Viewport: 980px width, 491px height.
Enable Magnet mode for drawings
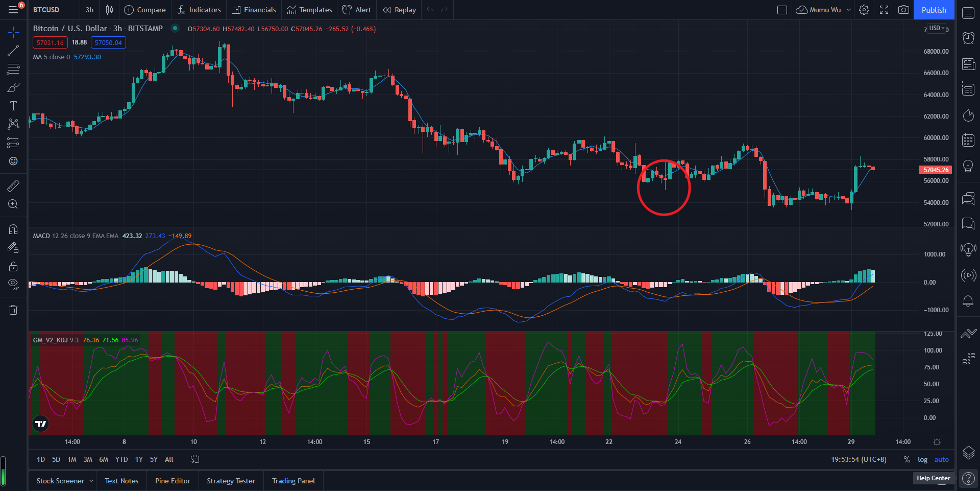click(13, 229)
